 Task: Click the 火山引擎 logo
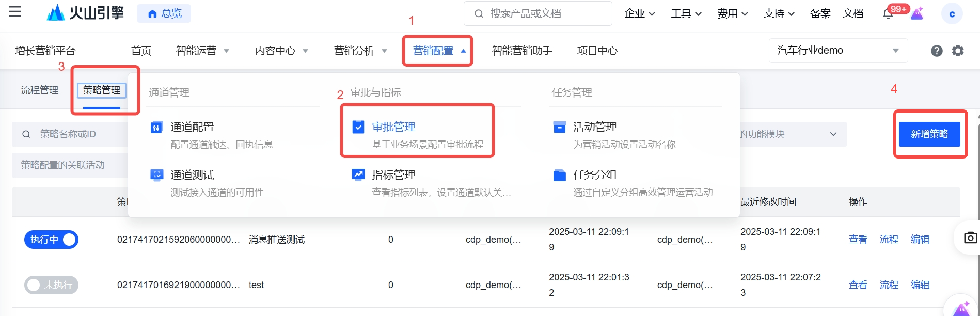(85, 13)
